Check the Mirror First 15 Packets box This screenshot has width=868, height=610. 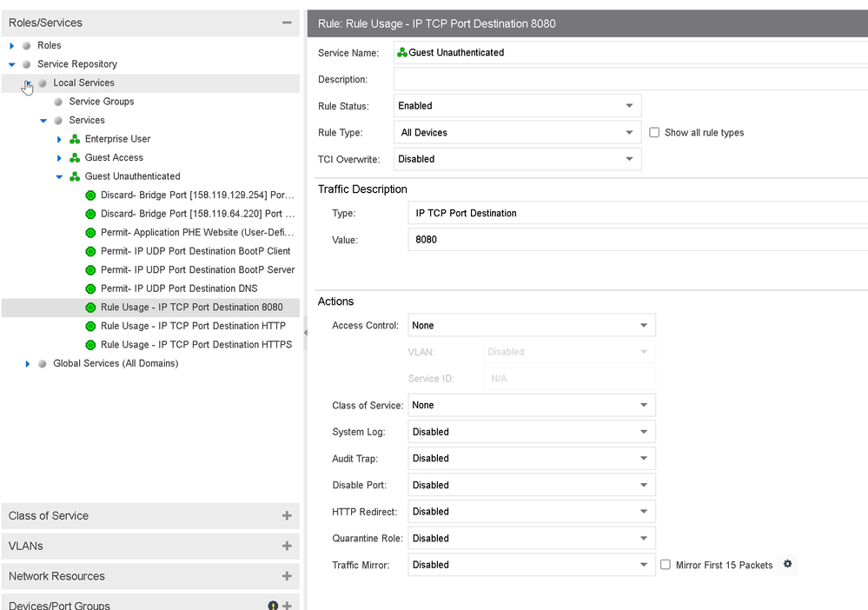pyautogui.click(x=666, y=565)
